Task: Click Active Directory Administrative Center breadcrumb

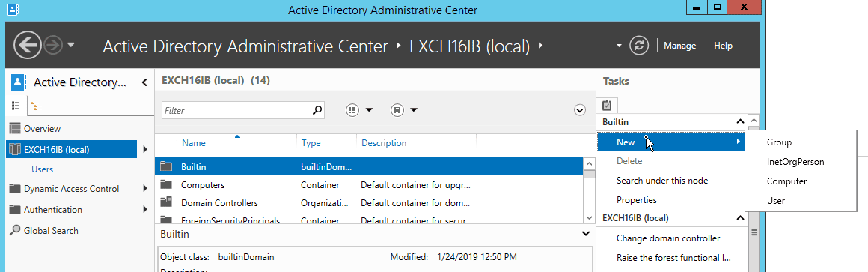Action: (245, 46)
